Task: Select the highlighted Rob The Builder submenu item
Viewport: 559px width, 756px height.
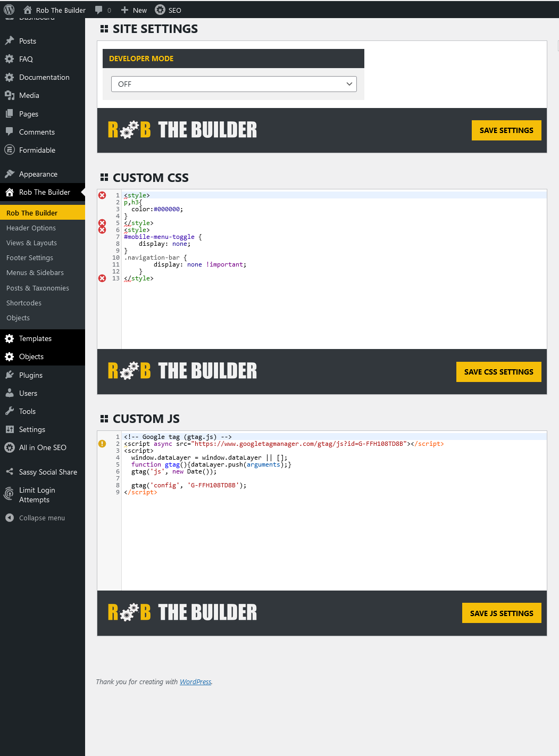Action: 43,213
